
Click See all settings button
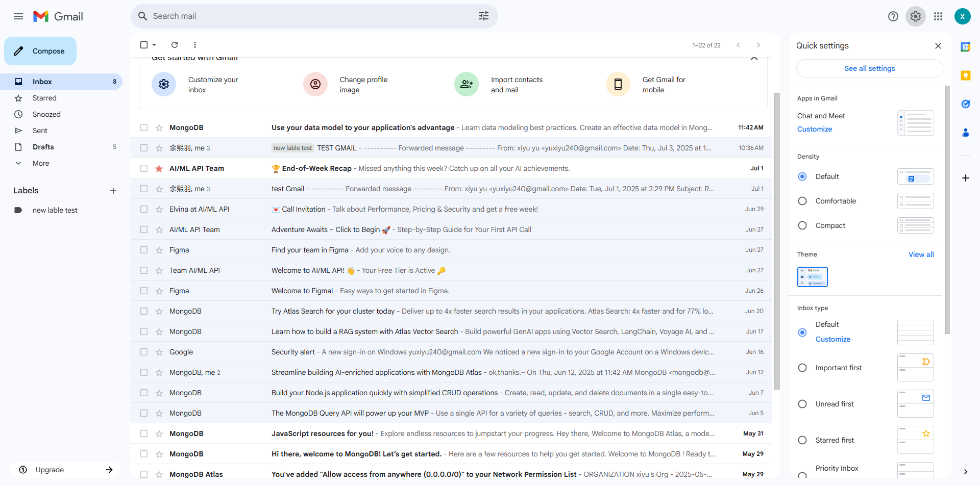(x=869, y=68)
